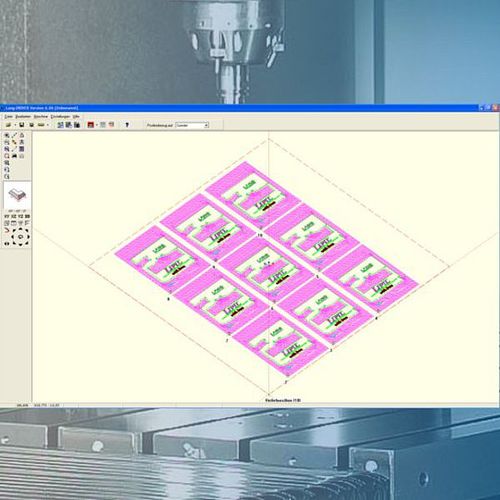
Task: Click the 3D workpiece preview thumbnail
Action: (17, 195)
